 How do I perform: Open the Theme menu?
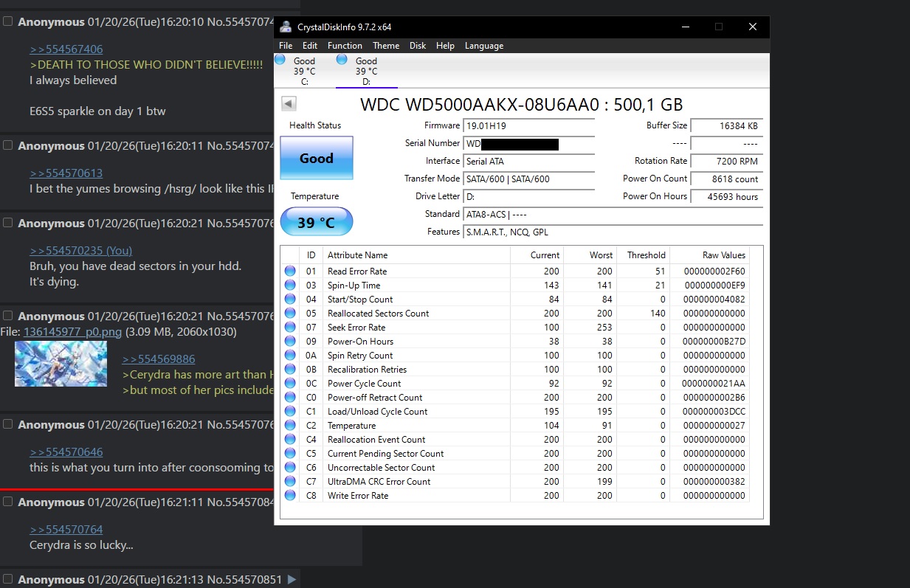point(386,46)
